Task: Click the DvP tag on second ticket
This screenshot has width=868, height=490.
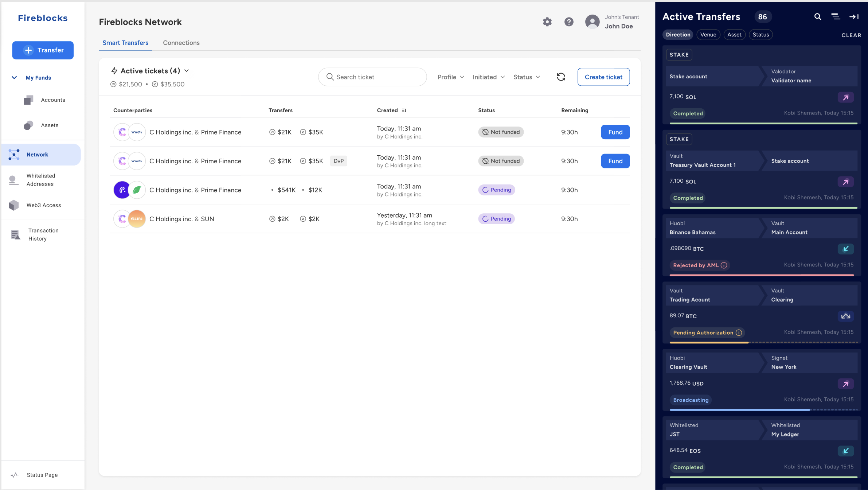Action: pyautogui.click(x=339, y=161)
